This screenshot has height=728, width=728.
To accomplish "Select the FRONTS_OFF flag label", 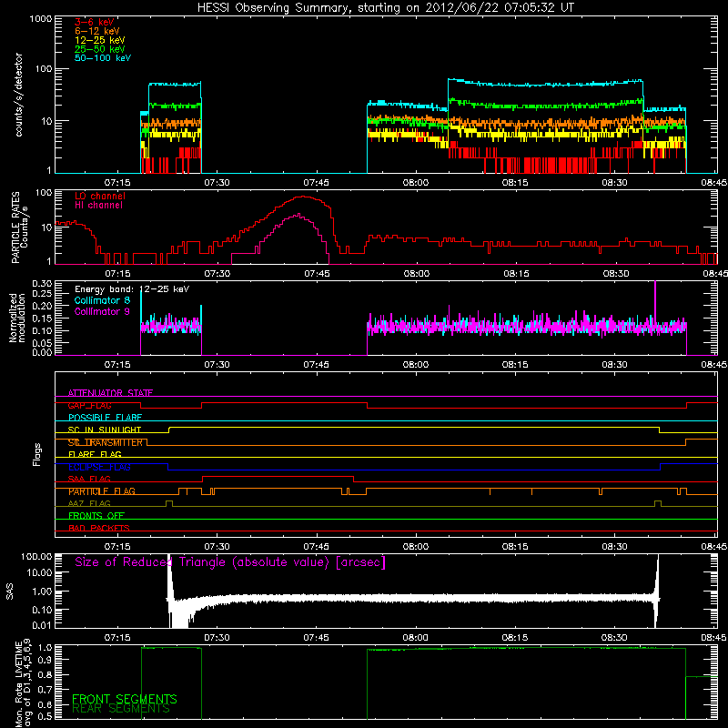I will 96,516.
